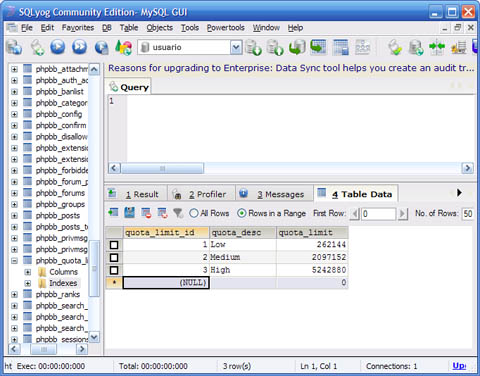The image size is (480, 376).
Task: Open the usuario database dropdown
Action: point(236,47)
